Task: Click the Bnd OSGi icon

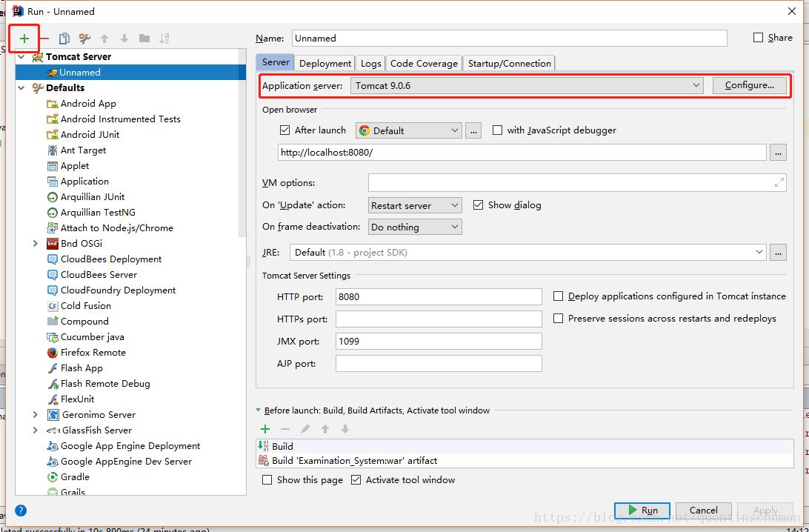Action: pyautogui.click(x=52, y=244)
